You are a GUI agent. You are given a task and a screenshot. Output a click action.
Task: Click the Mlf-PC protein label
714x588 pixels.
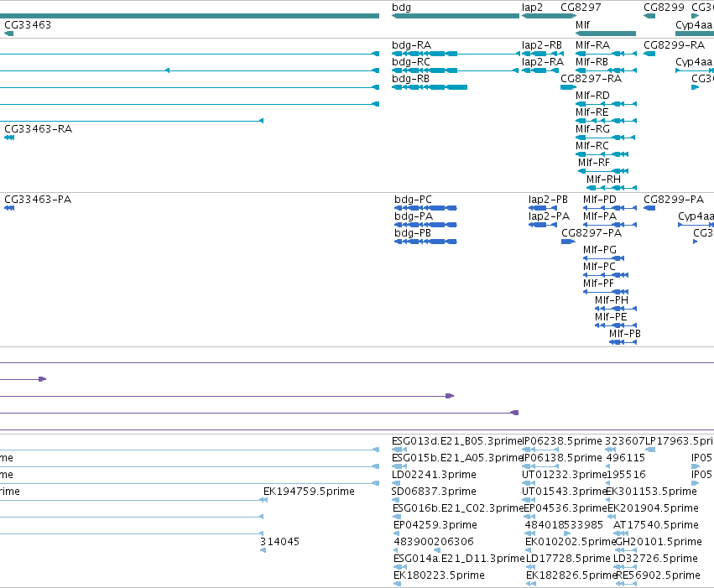coord(599,267)
